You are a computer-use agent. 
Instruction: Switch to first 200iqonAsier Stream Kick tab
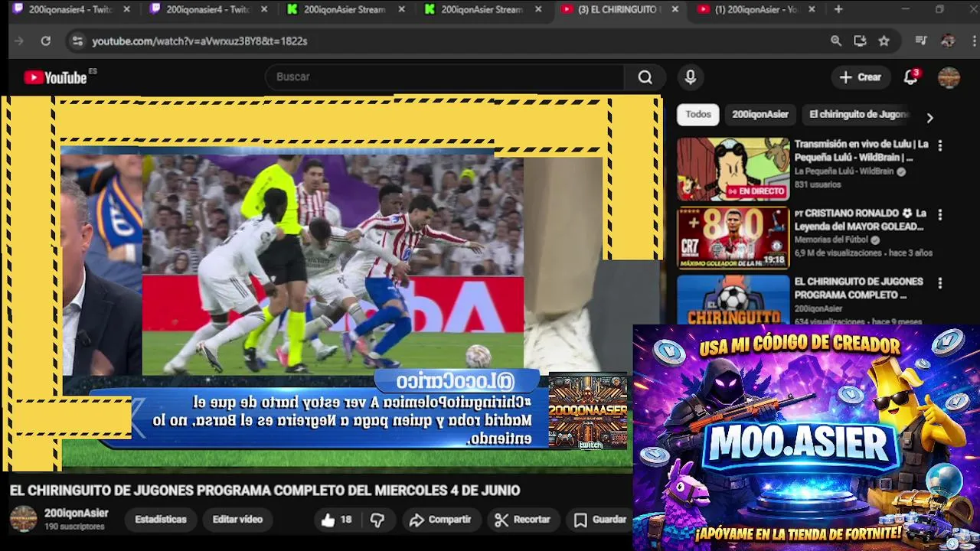(x=346, y=9)
